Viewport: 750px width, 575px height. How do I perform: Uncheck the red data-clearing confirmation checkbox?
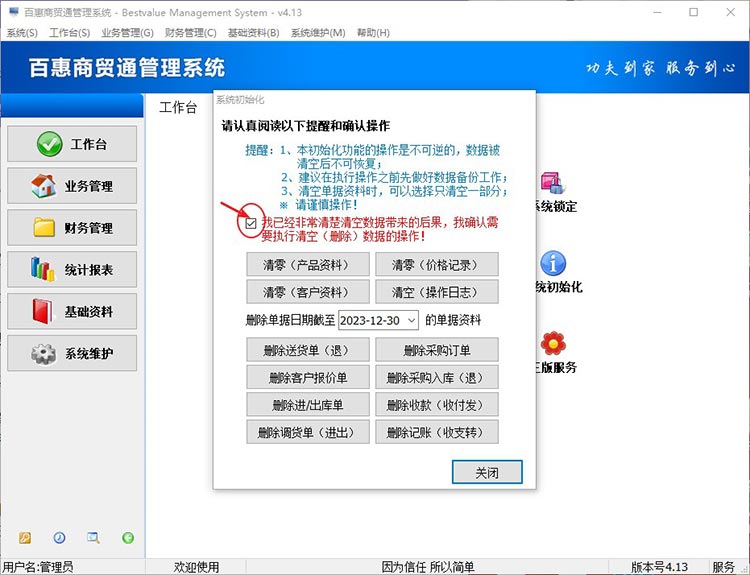251,223
